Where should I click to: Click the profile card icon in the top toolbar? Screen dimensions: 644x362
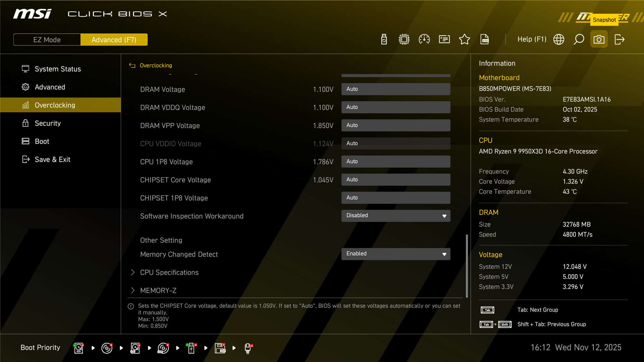click(x=444, y=40)
